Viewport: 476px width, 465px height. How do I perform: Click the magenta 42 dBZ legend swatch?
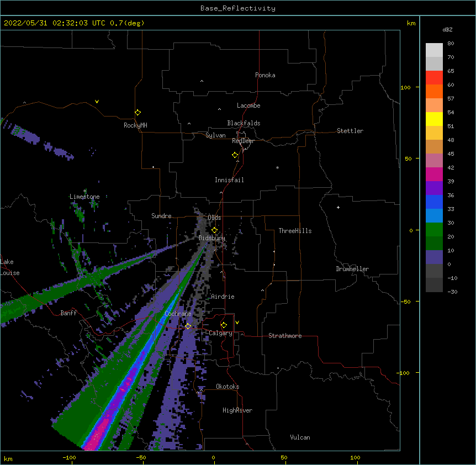[434, 174]
